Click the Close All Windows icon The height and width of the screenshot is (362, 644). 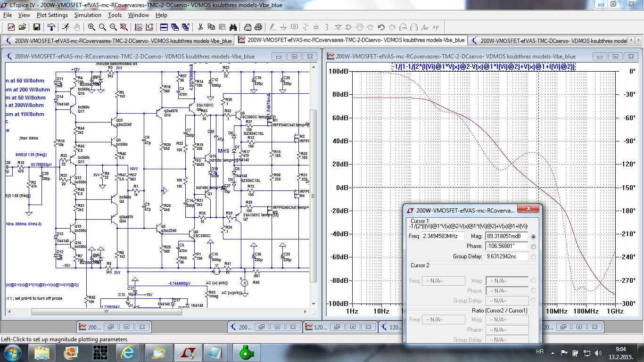[x=186, y=27]
